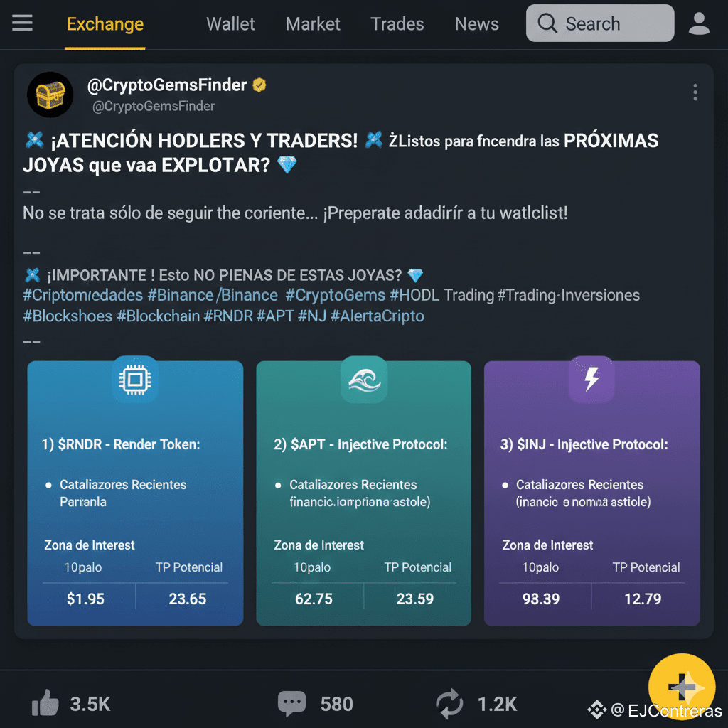
Task: Repost using the circular arrows icon
Action: [x=449, y=703]
